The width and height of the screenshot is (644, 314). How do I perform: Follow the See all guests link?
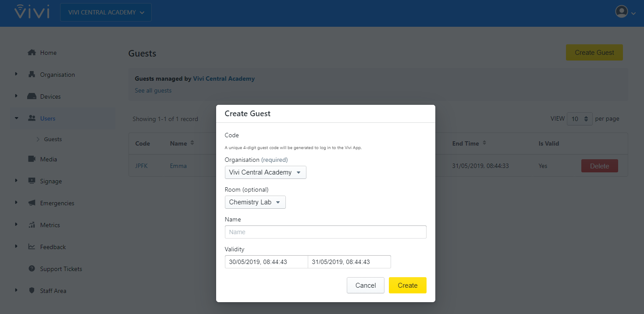pos(153,91)
